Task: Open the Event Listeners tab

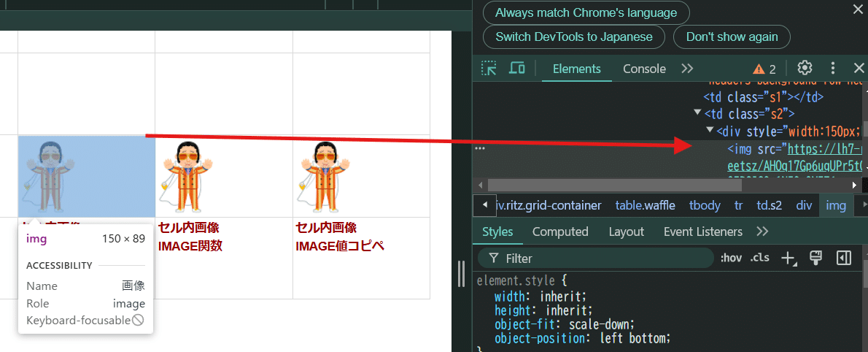Action: pyautogui.click(x=703, y=232)
